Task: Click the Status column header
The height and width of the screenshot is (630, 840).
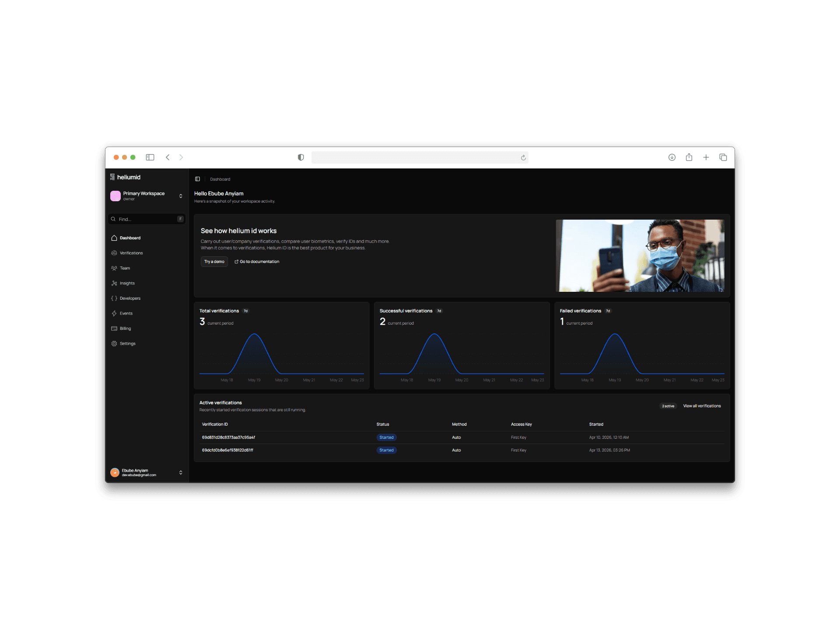Action: pyautogui.click(x=383, y=424)
